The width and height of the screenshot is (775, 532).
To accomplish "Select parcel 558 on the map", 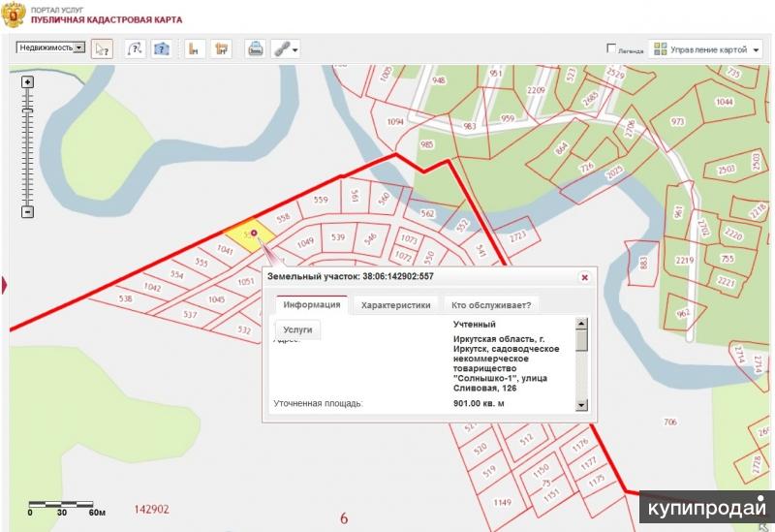I will (x=283, y=217).
